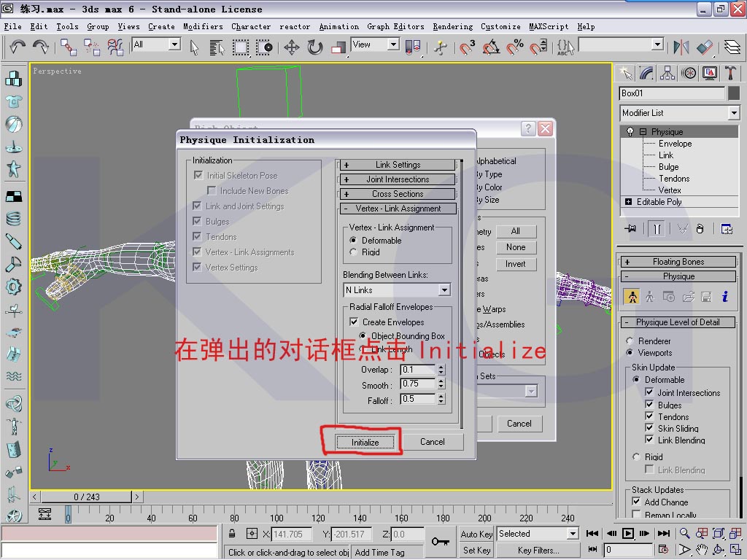Open the Display command panel tab
The height and width of the screenshot is (560, 747).
[709, 73]
